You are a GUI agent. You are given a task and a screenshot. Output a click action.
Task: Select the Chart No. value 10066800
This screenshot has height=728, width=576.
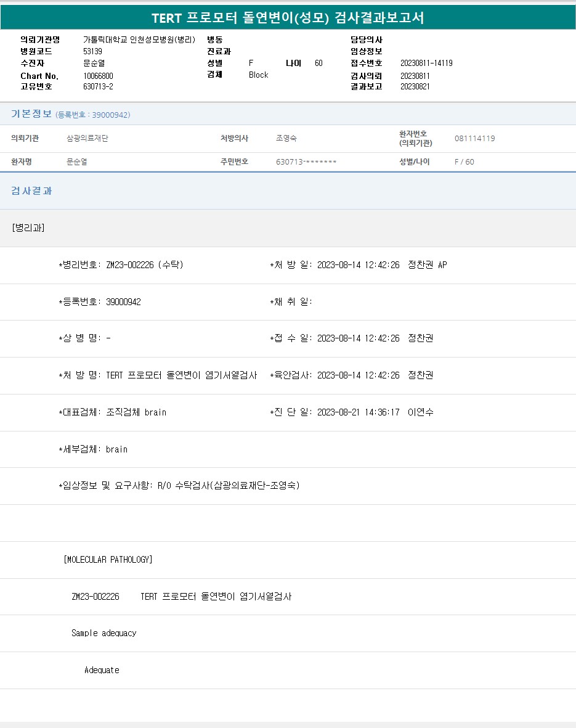click(98, 76)
